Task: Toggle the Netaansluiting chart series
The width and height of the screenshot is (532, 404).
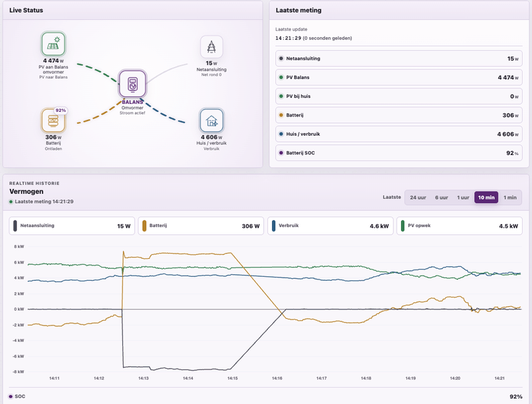Action: pos(72,226)
